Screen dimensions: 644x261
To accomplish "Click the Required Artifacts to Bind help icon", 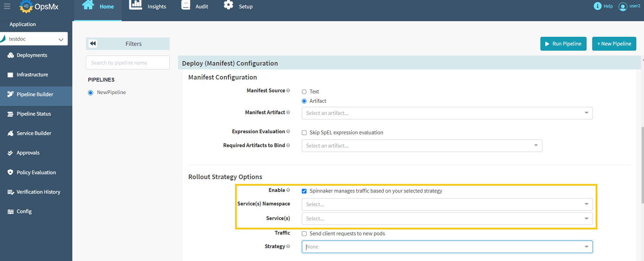I will [x=288, y=145].
